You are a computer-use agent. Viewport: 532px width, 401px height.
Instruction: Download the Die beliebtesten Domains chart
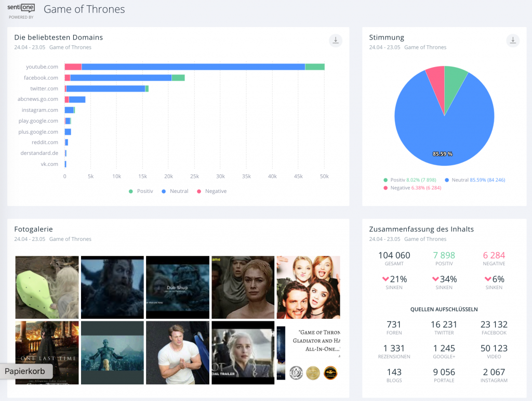pos(336,41)
